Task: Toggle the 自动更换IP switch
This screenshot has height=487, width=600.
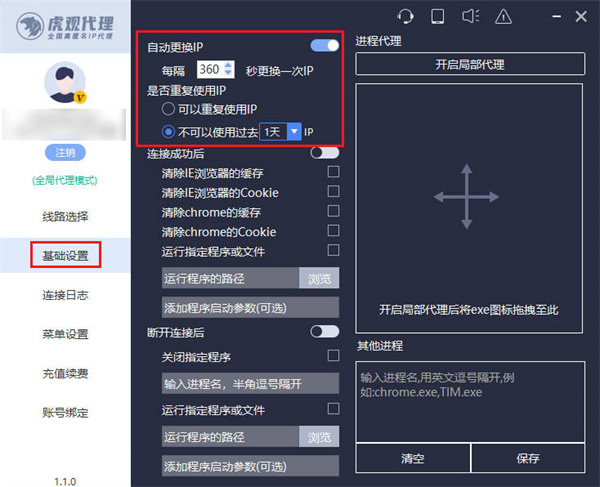Action: tap(325, 46)
